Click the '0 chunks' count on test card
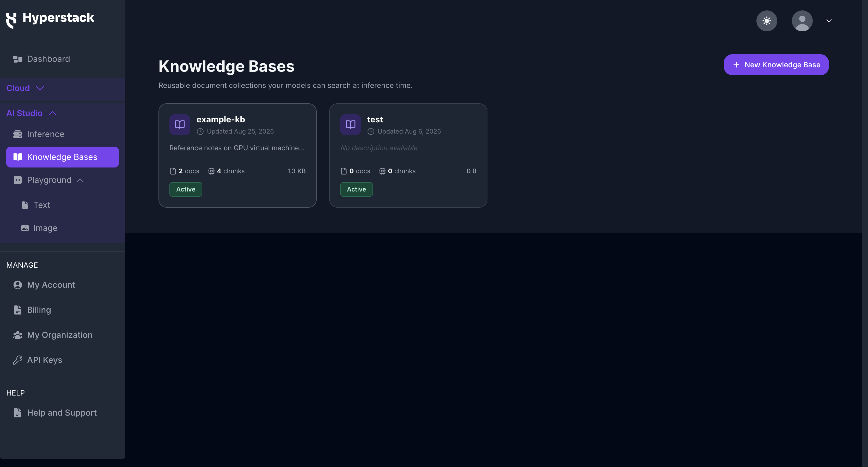 point(397,171)
